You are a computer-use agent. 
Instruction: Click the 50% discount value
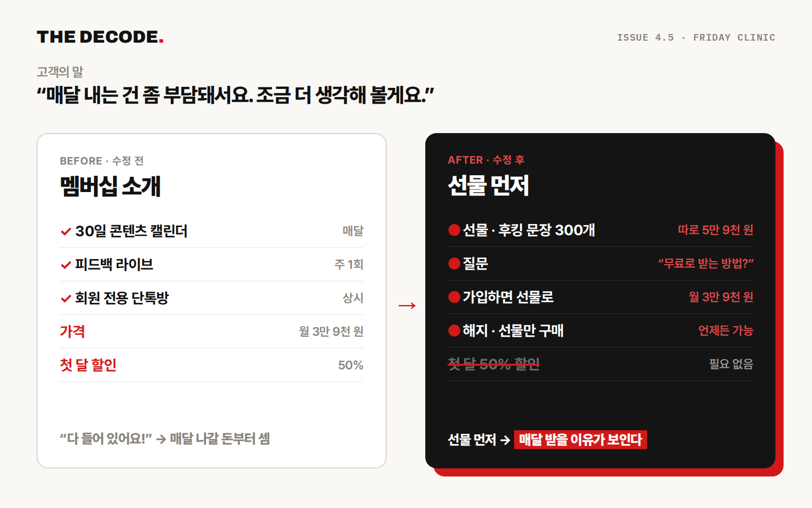click(x=351, y=365)
